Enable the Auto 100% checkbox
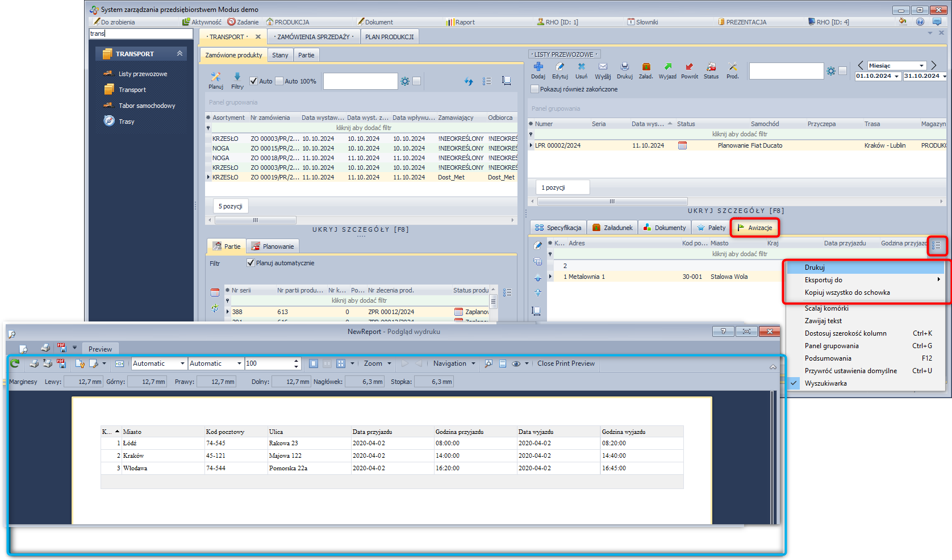The image size is (952, 560). 279,81
